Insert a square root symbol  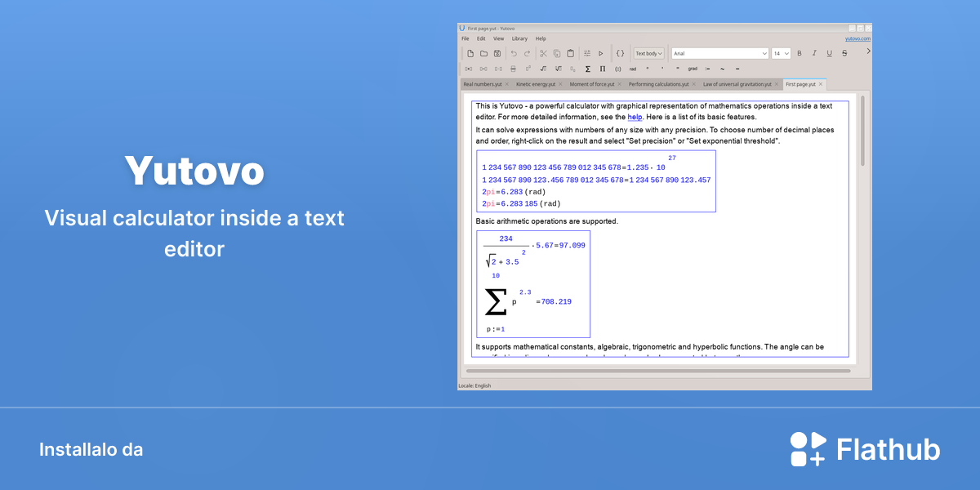click(x=543, y=69)
